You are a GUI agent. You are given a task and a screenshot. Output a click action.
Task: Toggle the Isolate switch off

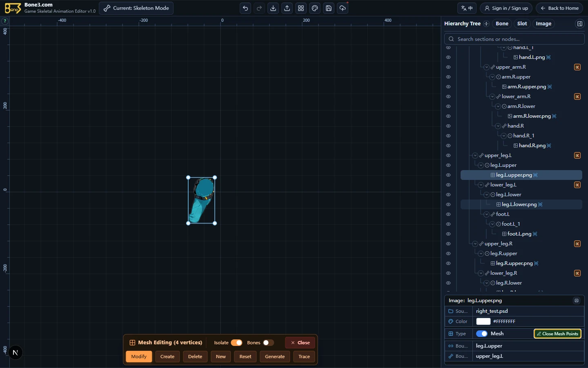236,343
